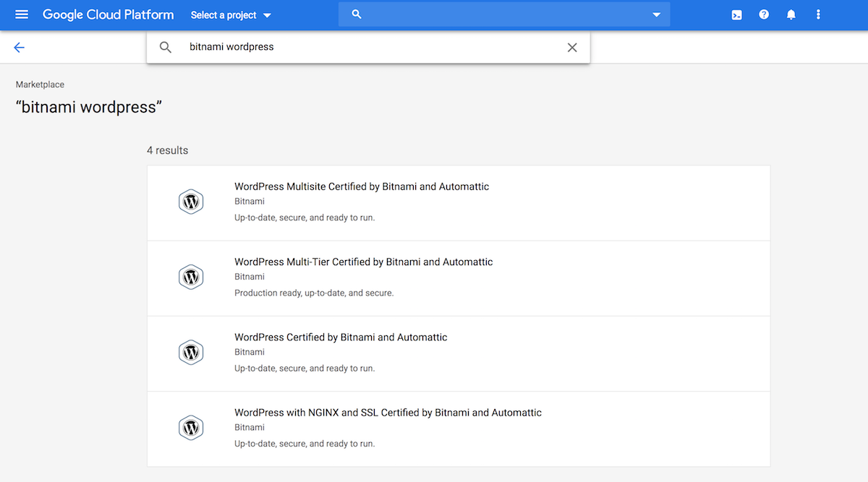868x482 pixels.
Task: Click the WordPress with NGINX and SSL logo
Action: (x=191, y=428)
